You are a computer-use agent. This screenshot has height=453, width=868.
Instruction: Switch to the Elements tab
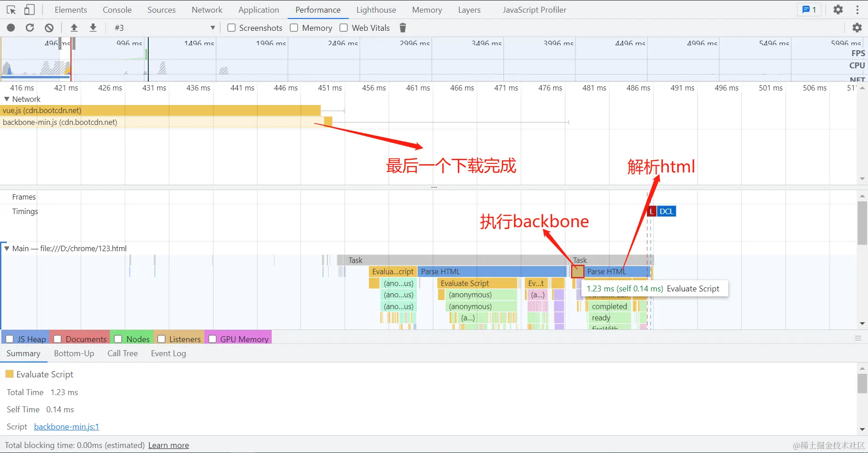tap(71, 10)
